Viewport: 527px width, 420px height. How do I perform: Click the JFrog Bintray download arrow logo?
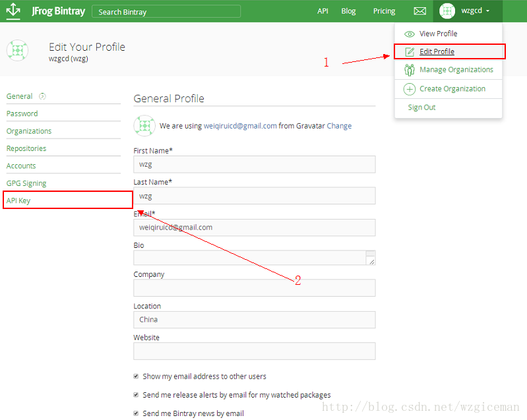coord(13,11)
